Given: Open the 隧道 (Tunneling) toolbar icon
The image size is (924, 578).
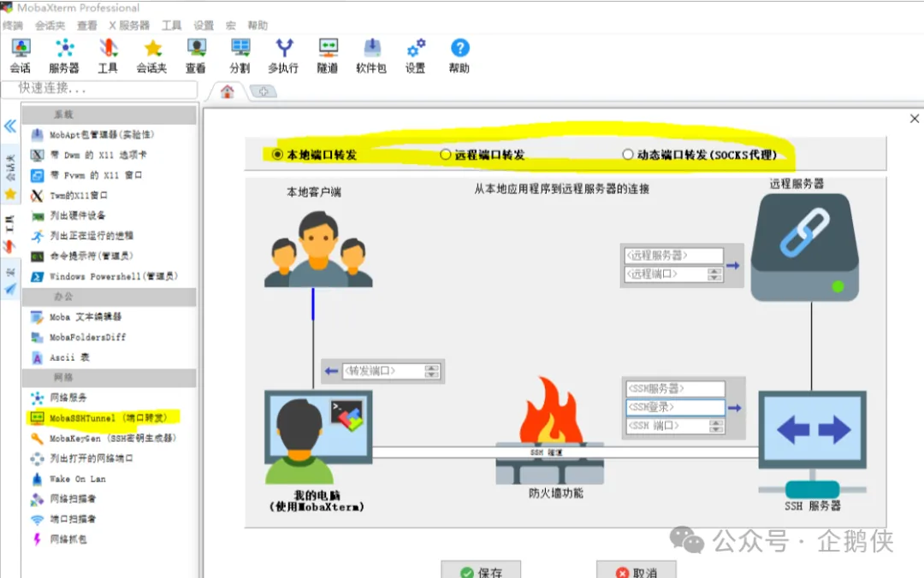Looking at the screenshot, I should point(328,56).
